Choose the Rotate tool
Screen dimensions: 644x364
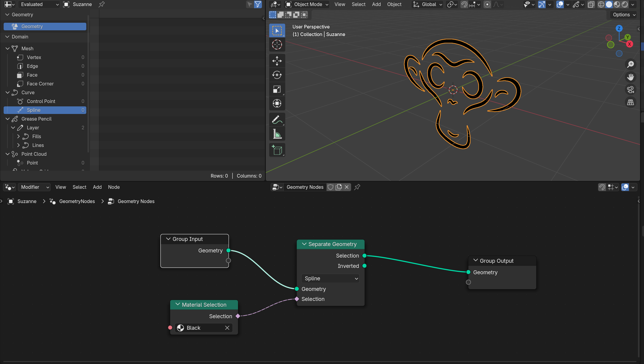click(x=277, y=75)
